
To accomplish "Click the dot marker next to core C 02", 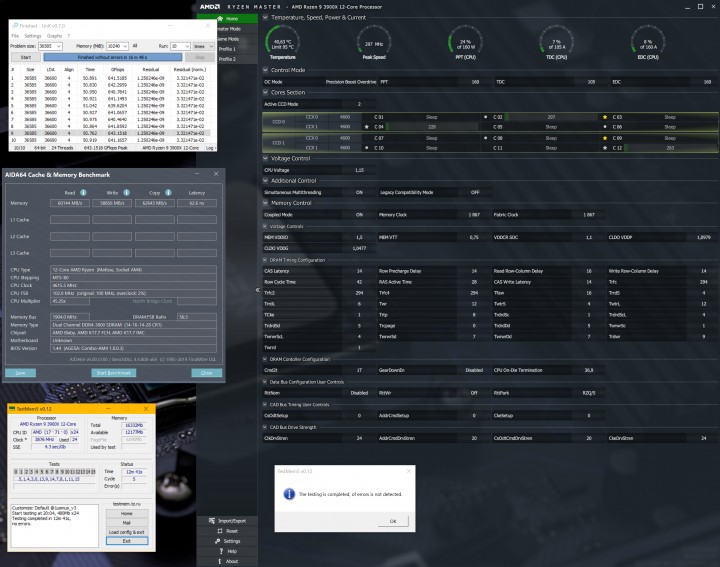I will pyautogui.click(x=485, y=117).
